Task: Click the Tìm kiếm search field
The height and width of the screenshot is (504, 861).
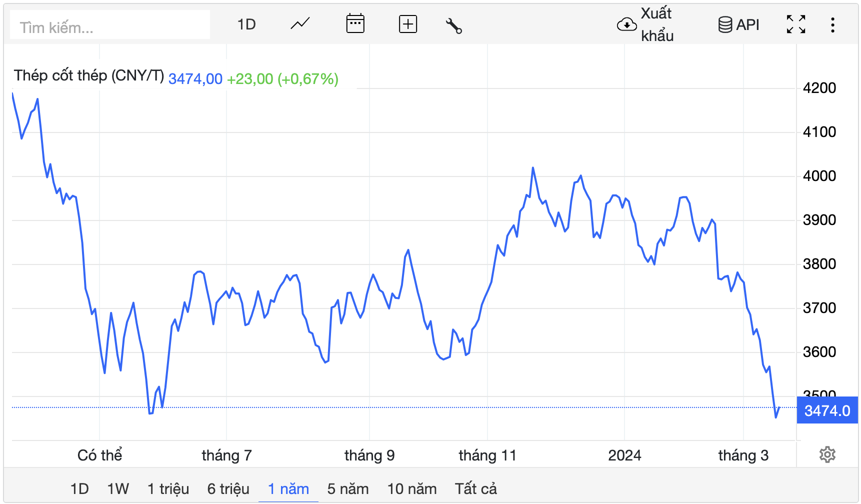Action: (110, 27)
